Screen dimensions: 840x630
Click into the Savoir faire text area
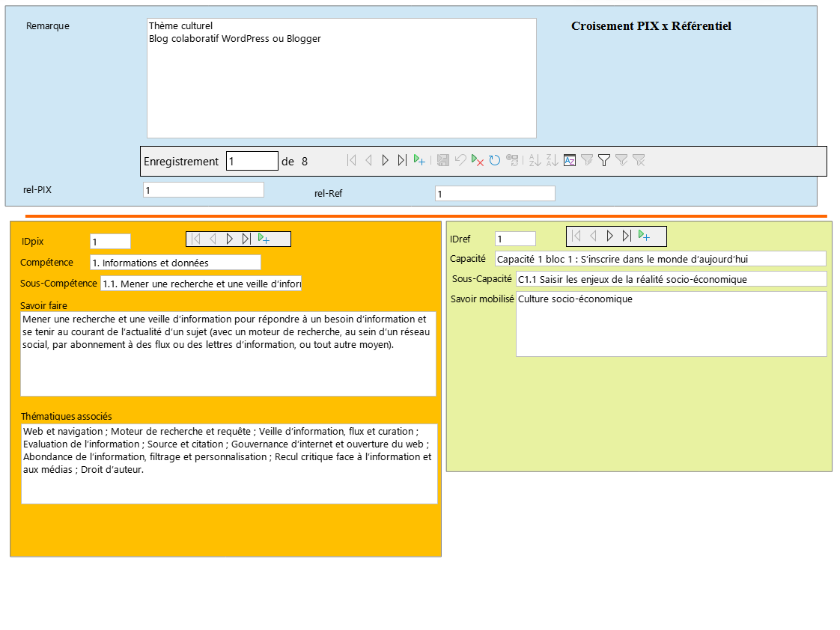coord(228,354)
